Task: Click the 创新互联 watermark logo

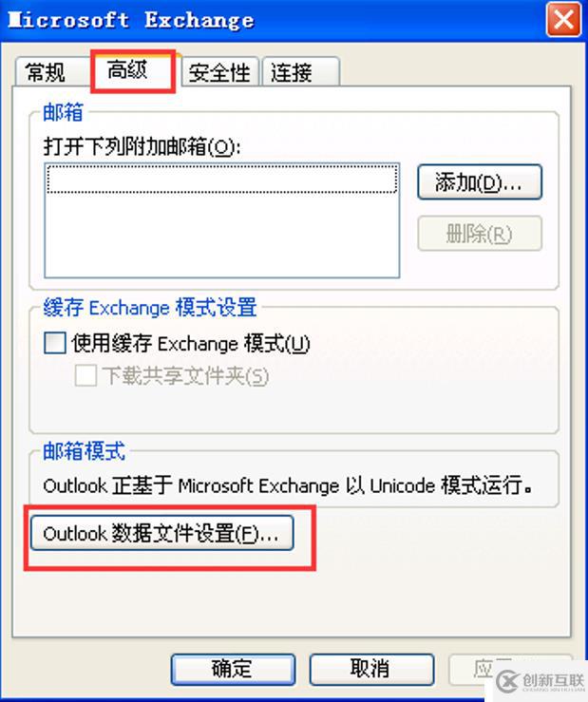Action: pyautogui.click(x=541, y=682)
